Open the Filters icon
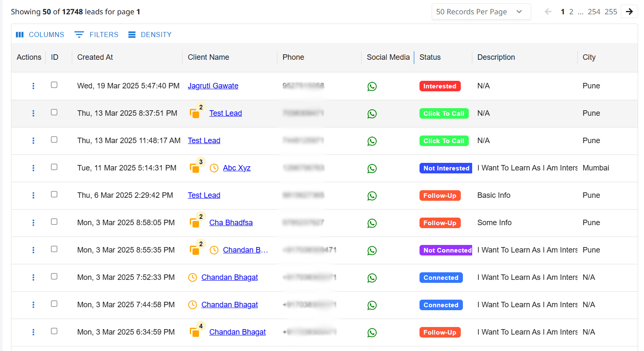644x351 pixels. point(79,34)
